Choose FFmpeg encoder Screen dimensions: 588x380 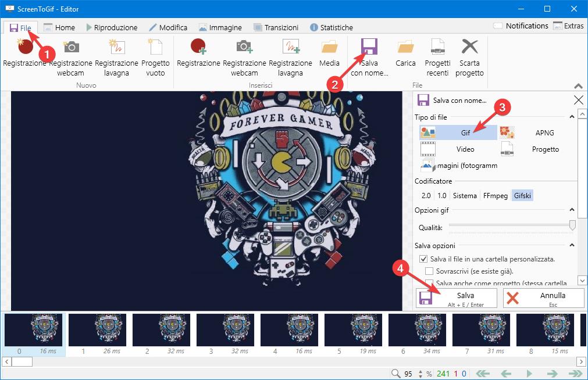(495, 196)
